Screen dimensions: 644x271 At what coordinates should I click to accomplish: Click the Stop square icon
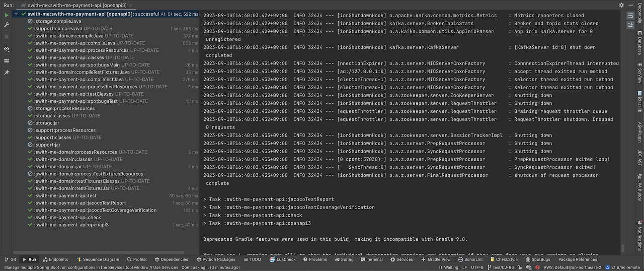click(7, 37)
